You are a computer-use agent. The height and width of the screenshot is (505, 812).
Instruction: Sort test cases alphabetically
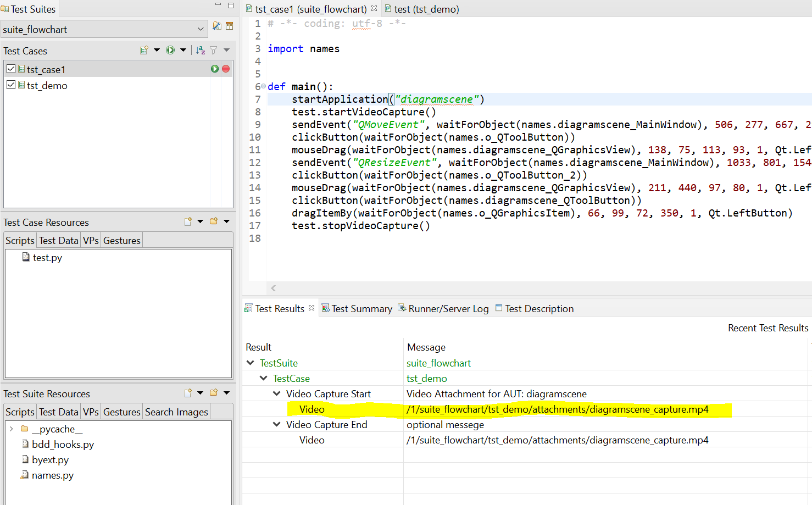pyautogui.click(x=200, y=49)
